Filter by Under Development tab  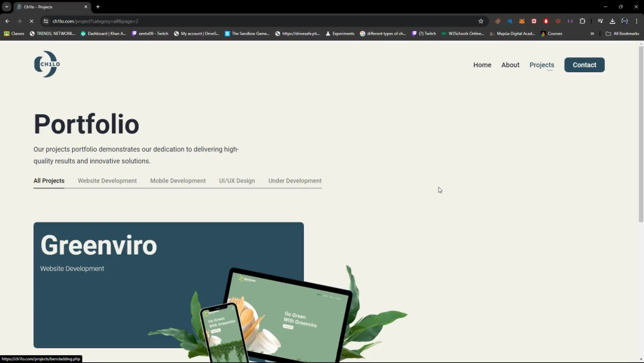(295, 181)
